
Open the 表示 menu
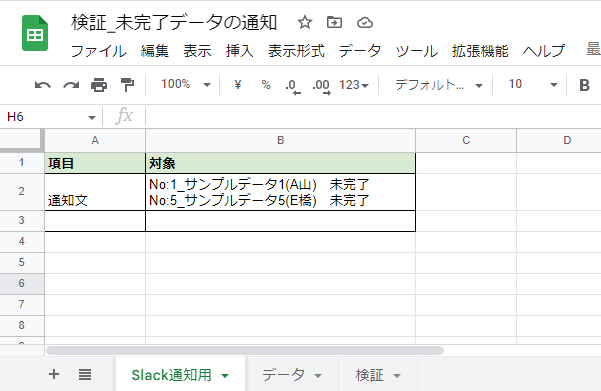pos(197,51)
